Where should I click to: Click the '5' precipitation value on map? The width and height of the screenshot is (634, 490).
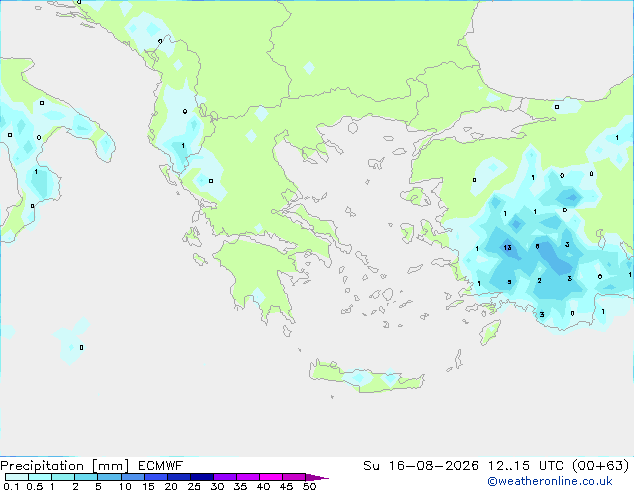[x=509, y=282]
